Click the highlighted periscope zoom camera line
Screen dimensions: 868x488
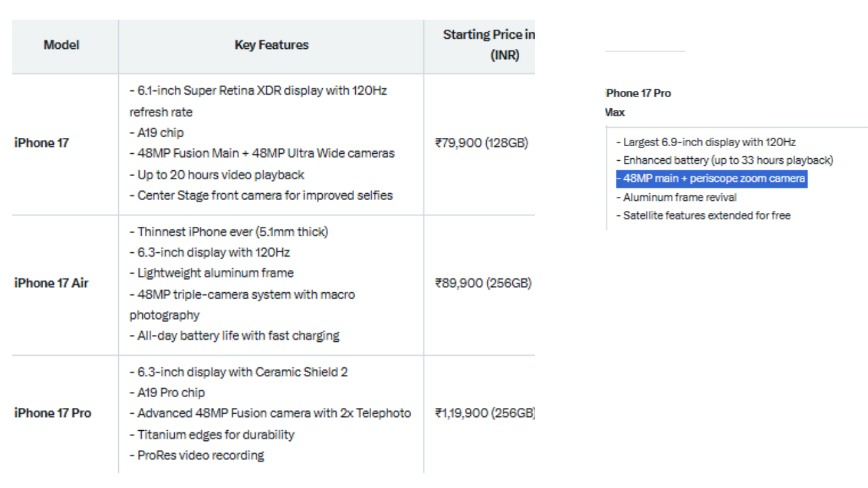711,179
